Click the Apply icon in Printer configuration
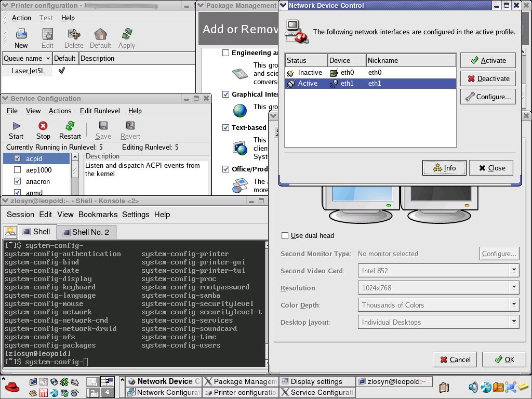The image size is (532, 399). [127, 34]
